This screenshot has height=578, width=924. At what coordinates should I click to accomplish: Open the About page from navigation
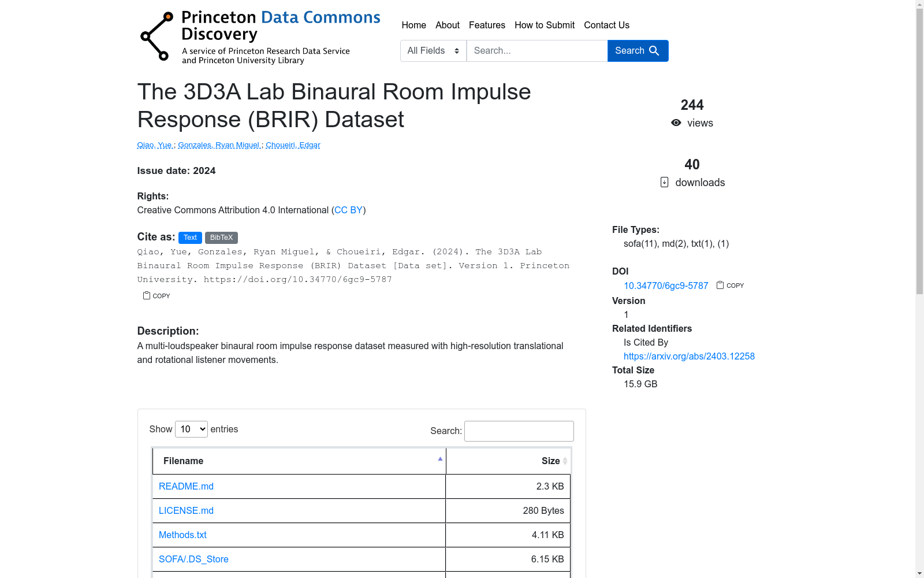(447, 25)
